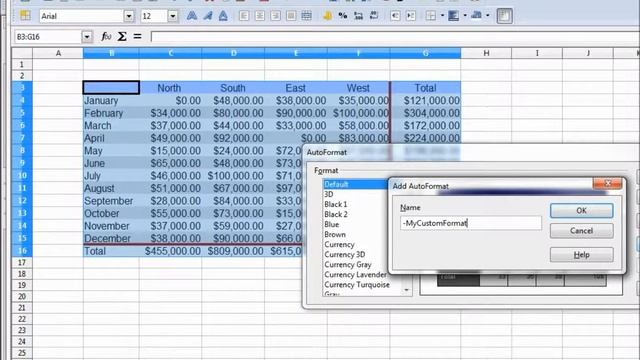The image size is (640, 360).
Task: Select Currency Gray format
Action: [x=348, y=264]
